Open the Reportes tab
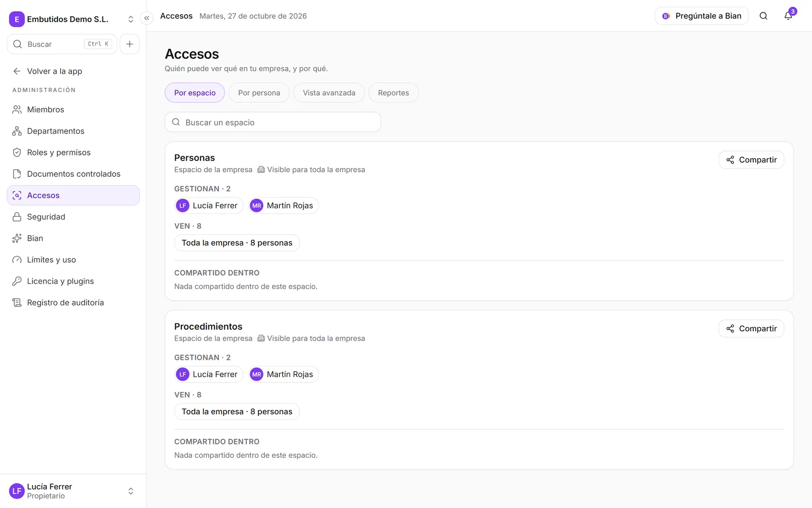 (393, 93)
